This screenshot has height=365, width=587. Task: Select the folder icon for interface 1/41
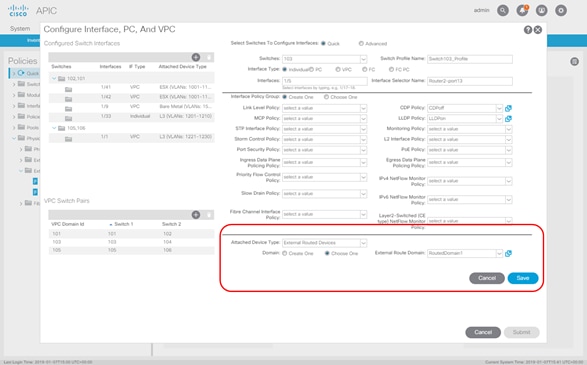[69, 89]
